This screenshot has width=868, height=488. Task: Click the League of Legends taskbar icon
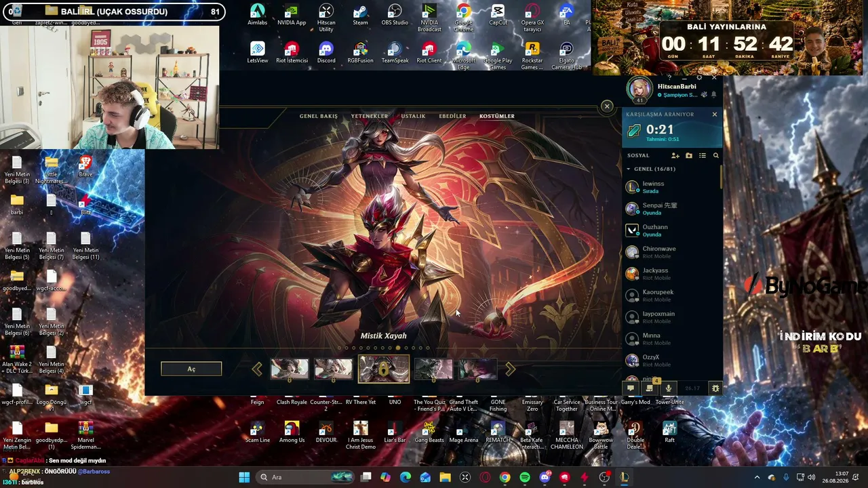[x=625, y=477]
